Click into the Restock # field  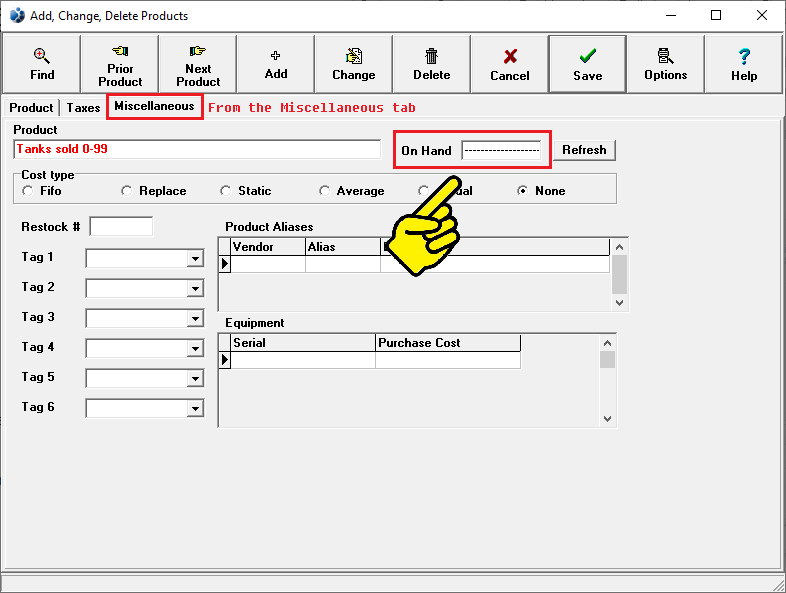point(121,227)
